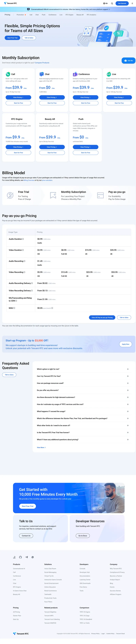Open Telegram icon in footer

[26, 557]
